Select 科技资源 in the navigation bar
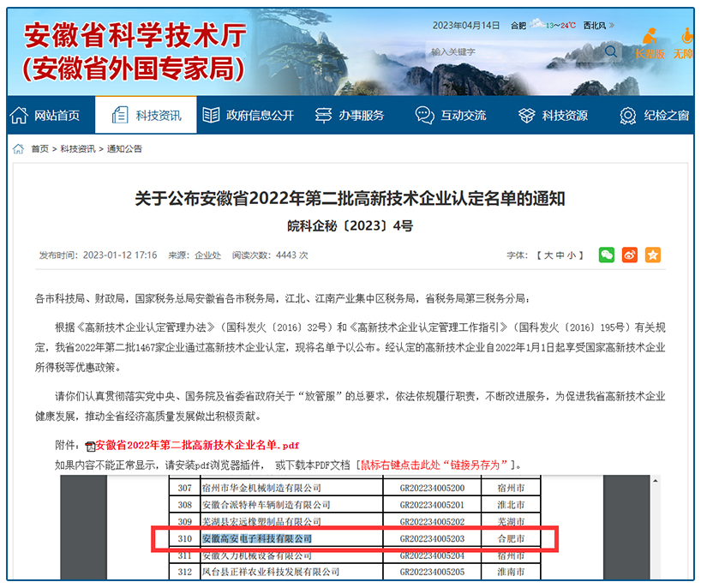This screenshot has height=588, width=701. pos(554,115)
